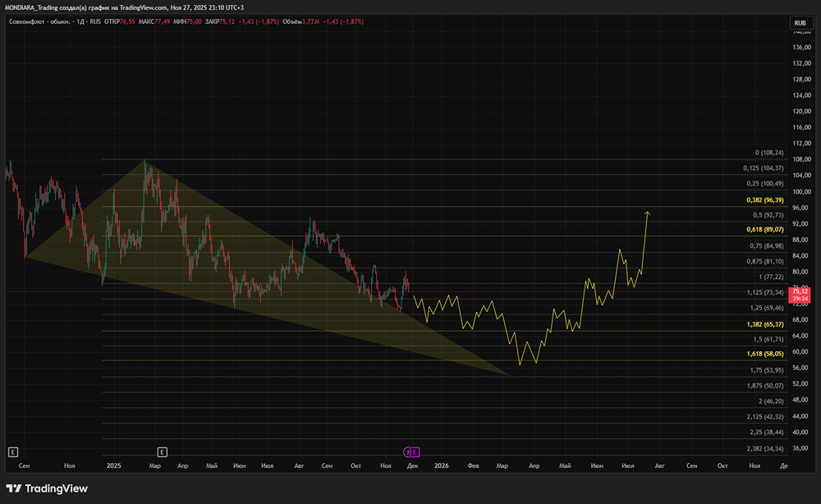
Task: Click the purple E marker near December
Action: (x=415, y=451)
